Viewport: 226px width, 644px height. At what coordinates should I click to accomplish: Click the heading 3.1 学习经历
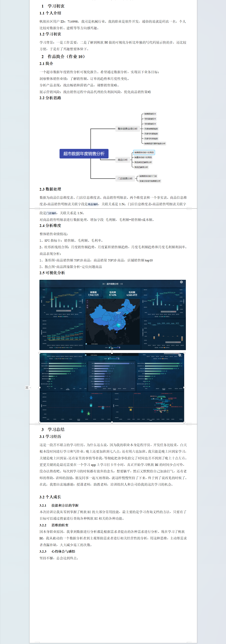tap(50, 436)
